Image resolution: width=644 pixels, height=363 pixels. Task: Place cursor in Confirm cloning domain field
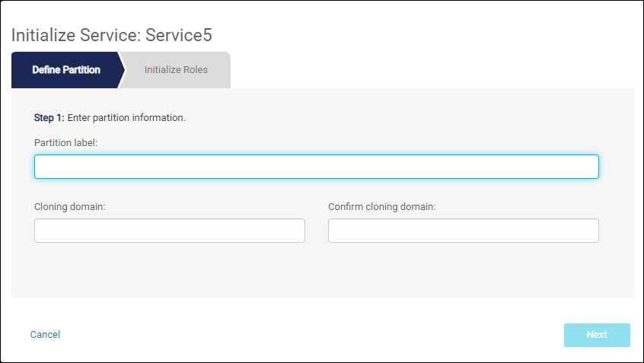(x=464, y=231)
